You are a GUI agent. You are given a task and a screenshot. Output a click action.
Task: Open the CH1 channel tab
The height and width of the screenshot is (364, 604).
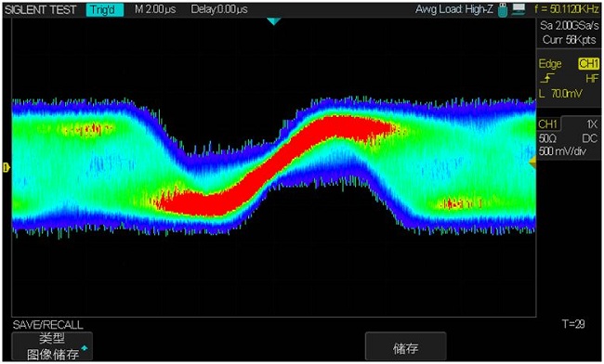tap(548, 124)
